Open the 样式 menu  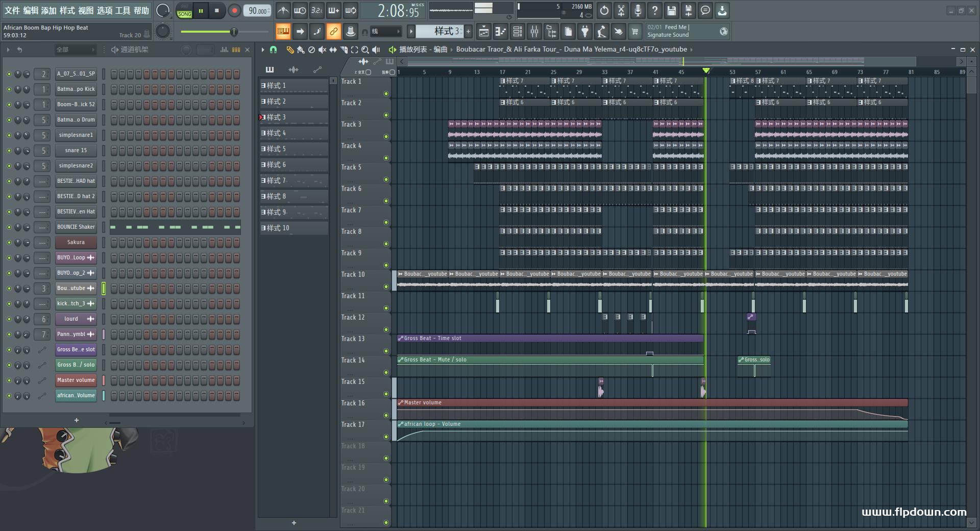coord(67,10)
